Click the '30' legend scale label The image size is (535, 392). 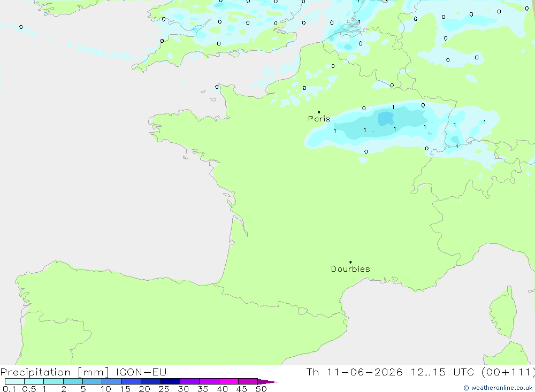[183, 389]
